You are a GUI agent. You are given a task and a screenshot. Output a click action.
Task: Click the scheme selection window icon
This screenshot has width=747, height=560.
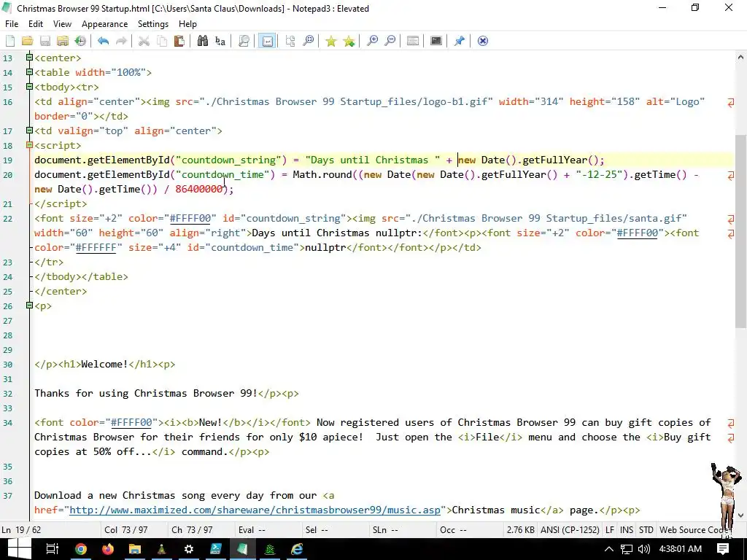[x=413, y=41]
